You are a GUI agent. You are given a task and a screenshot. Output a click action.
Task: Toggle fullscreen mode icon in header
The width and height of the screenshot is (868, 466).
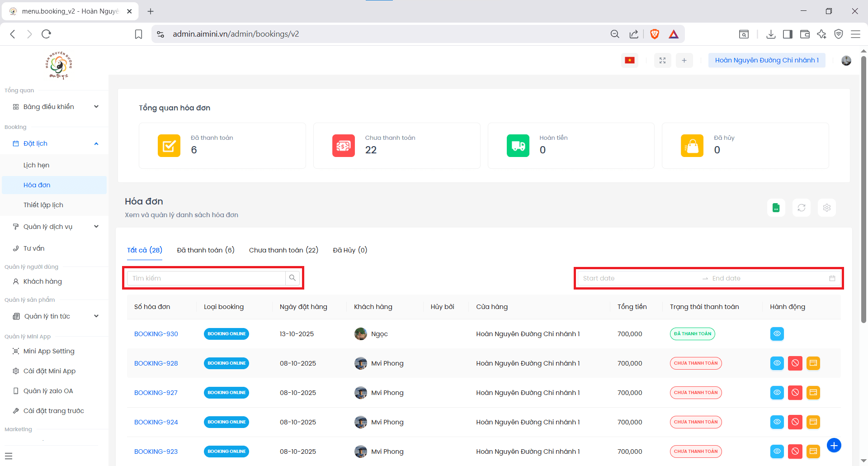(x=662, y=60)
